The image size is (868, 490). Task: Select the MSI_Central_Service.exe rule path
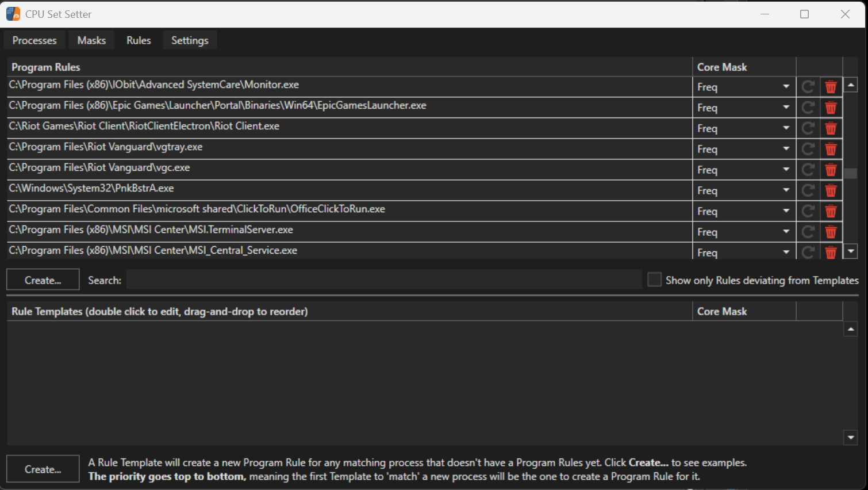(153, 250)
